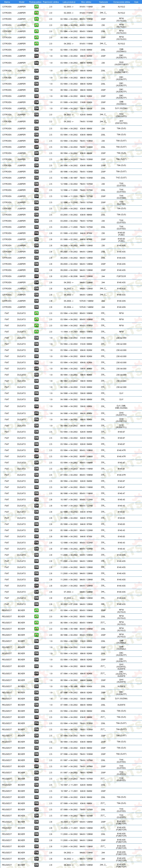Click diesel ON icon in Citroen Jumper DJY (XUD9A) row
142x868 pixels.
pyautogui.click(x=36, y=108)
